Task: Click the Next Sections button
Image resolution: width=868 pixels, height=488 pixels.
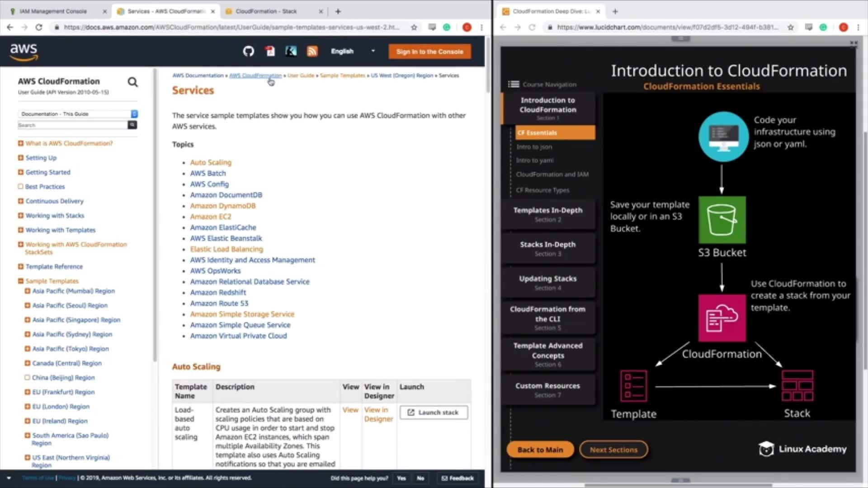Action: pos(613,450)
